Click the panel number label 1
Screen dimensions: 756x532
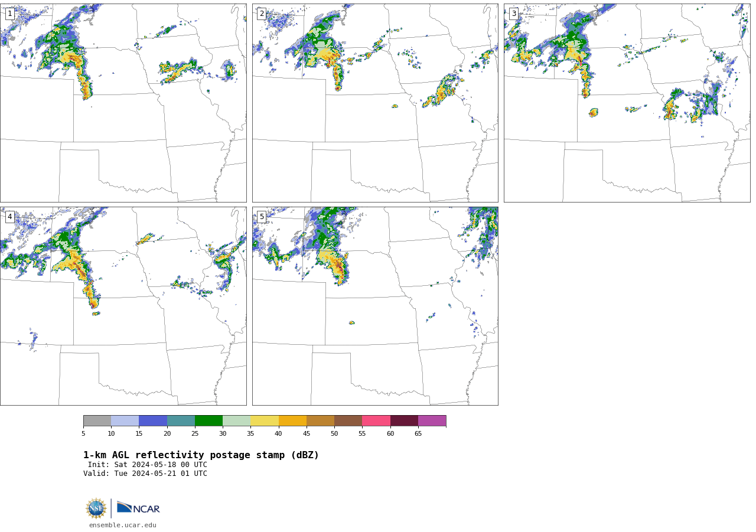9,14
